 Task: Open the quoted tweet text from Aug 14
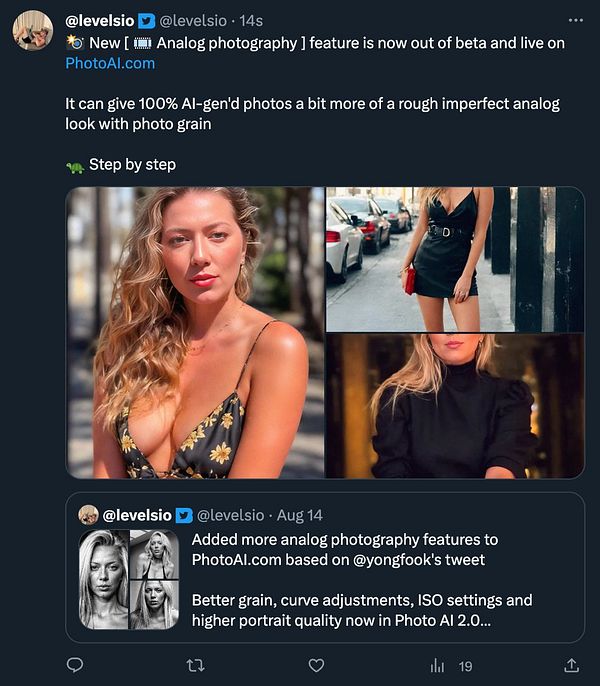tap(362, 580)
